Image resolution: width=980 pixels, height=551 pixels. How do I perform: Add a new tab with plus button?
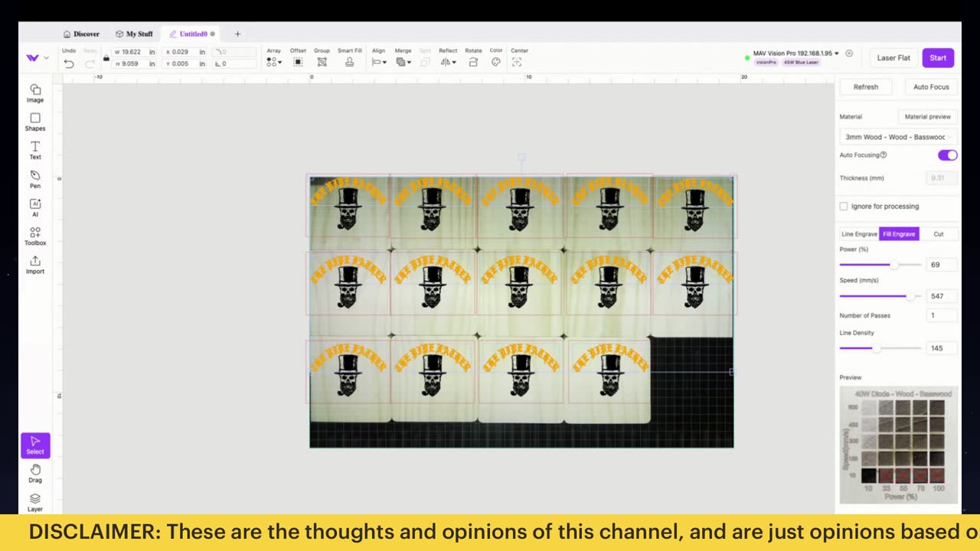(237, 34)
